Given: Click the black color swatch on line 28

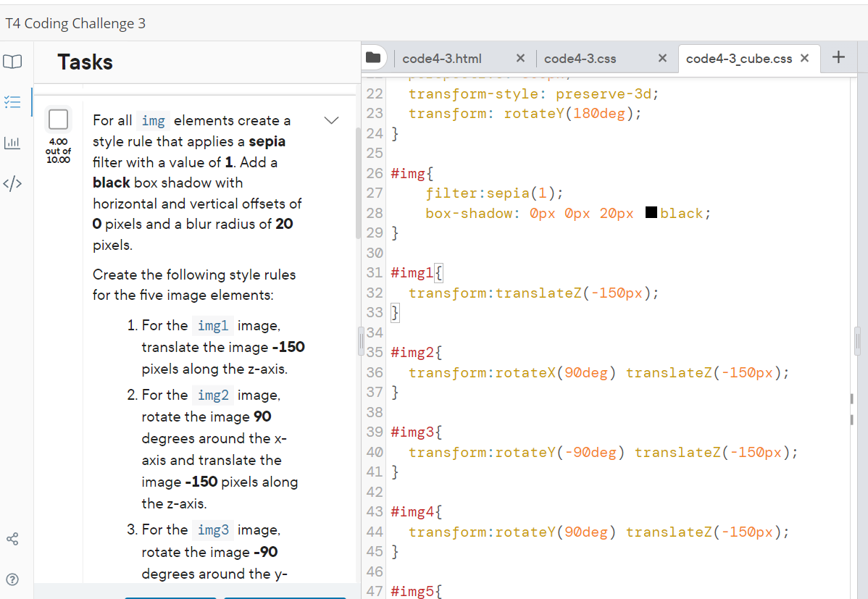Looking at the screenshot, I should click(x=650, y=213).
